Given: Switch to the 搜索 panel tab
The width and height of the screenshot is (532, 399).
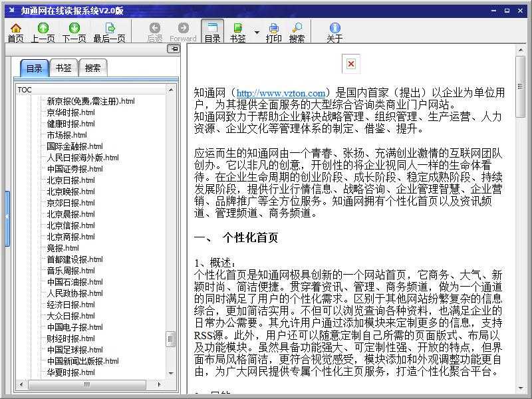Looking at the screenshot, I should [x=93, y=66].
